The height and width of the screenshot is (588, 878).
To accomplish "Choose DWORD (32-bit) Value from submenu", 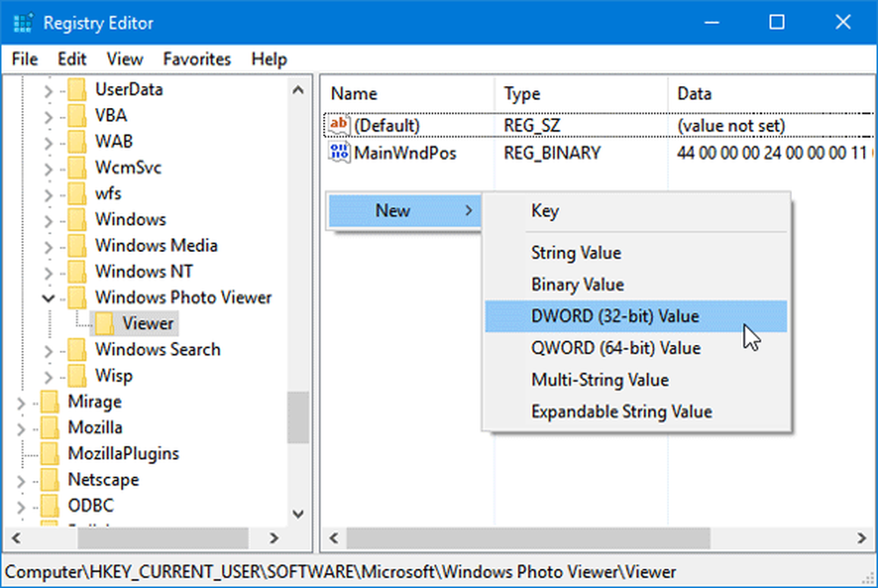I will 615,316.
